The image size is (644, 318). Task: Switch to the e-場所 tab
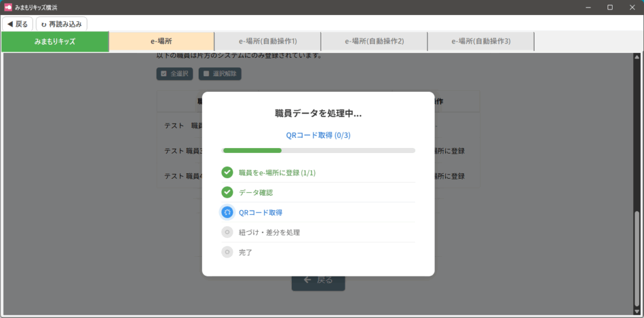click(161, 42)
